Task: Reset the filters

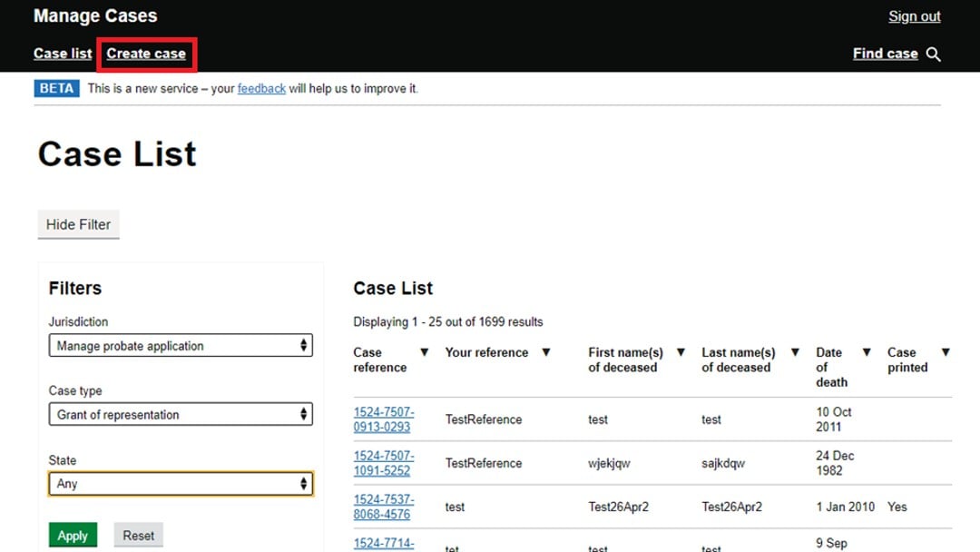Action: (x=138, y=536)
